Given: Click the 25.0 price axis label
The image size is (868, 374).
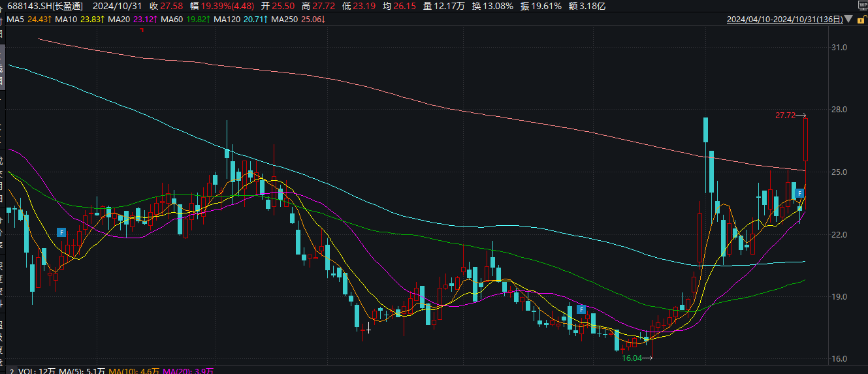Looking at the screenshot, I should (839, 172).
